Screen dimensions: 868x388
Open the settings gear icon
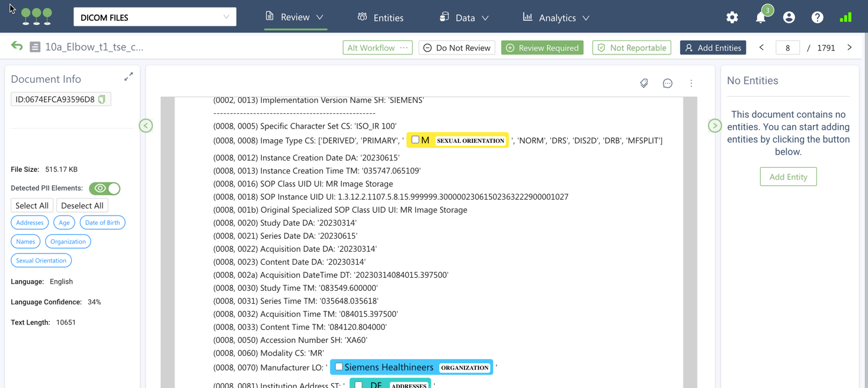[x=732, y=18]
